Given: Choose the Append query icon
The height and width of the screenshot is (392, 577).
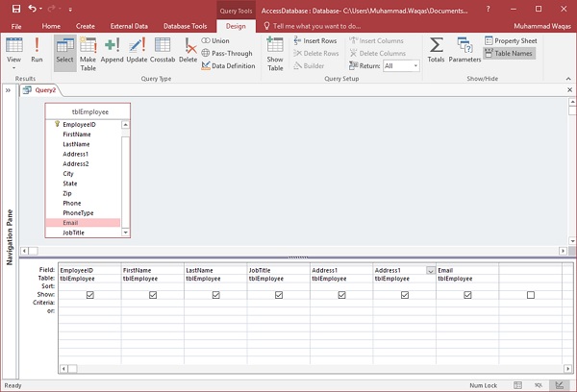Looking at the screenshot, I should (112, 49).
